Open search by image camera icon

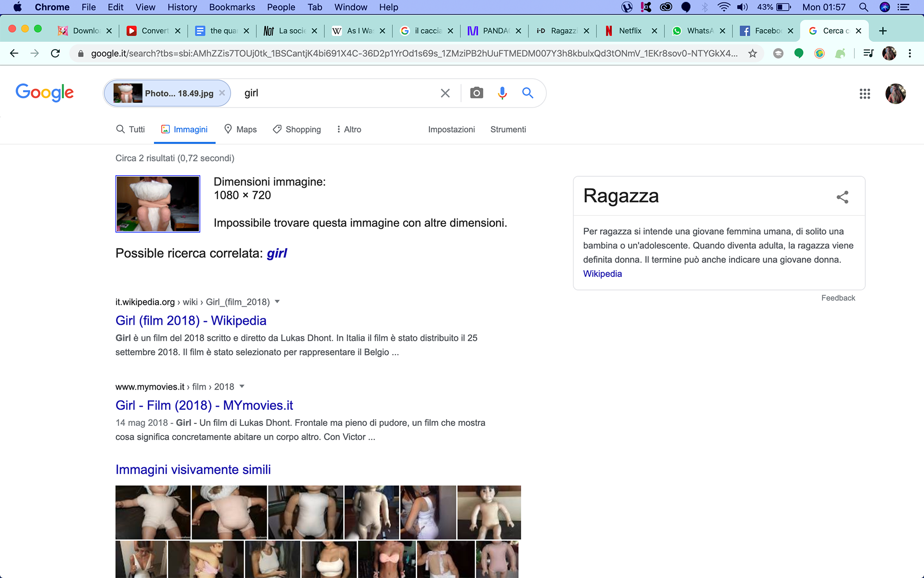click(x=476, y=93)
